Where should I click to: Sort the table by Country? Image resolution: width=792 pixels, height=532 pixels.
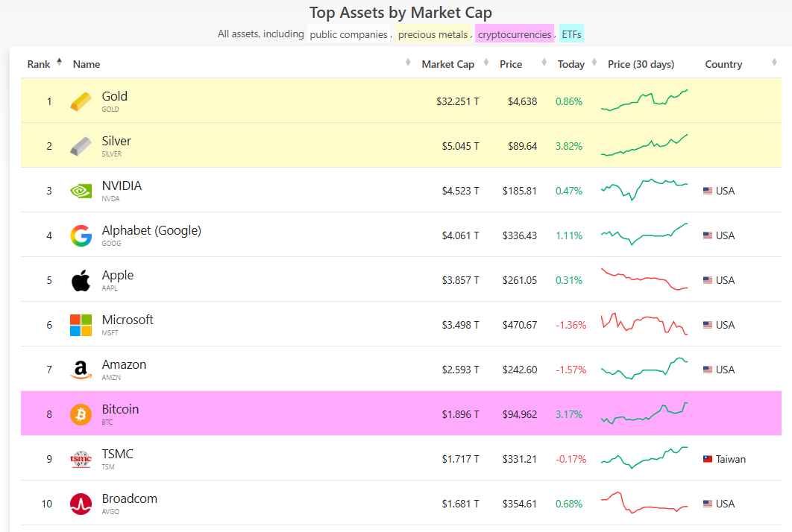(723, 64)
